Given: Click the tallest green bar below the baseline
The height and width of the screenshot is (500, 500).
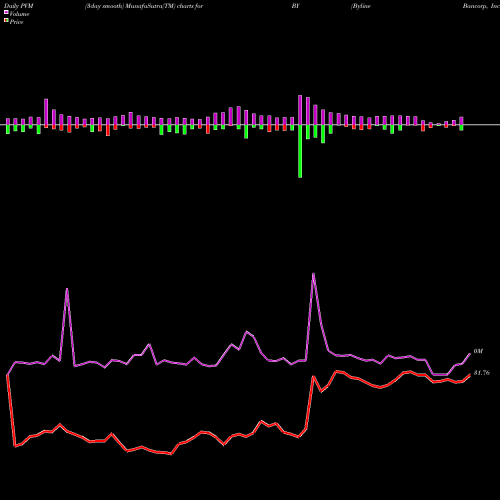Looking at the screenshot, I should click(300, 151).
